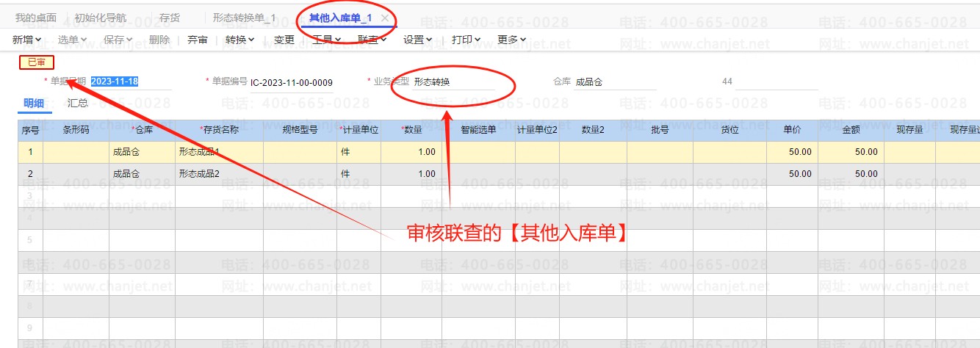The width and height of the screenshot is (980, 348).
Task: Open the 保存 dropdown
Action: tap(118, 40)
